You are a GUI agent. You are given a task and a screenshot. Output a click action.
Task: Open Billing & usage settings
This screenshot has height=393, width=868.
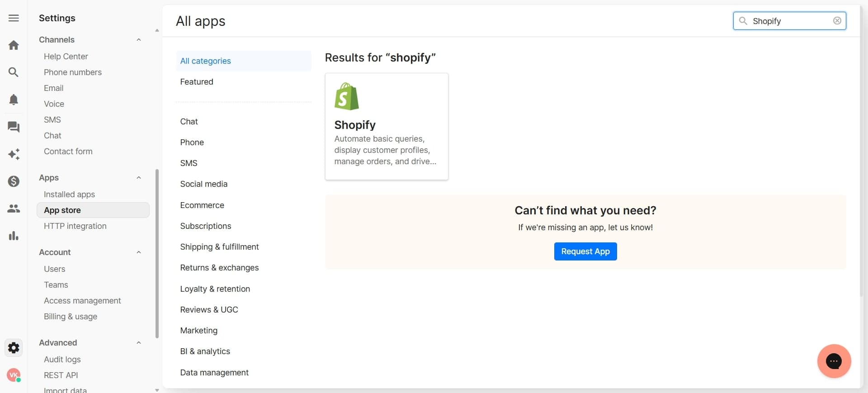coord(71,317)
